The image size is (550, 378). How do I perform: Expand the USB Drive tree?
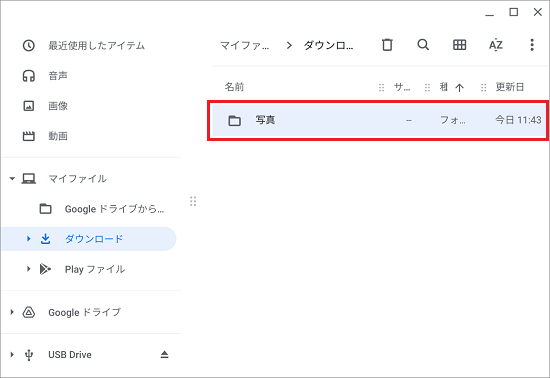coord(12,355)
